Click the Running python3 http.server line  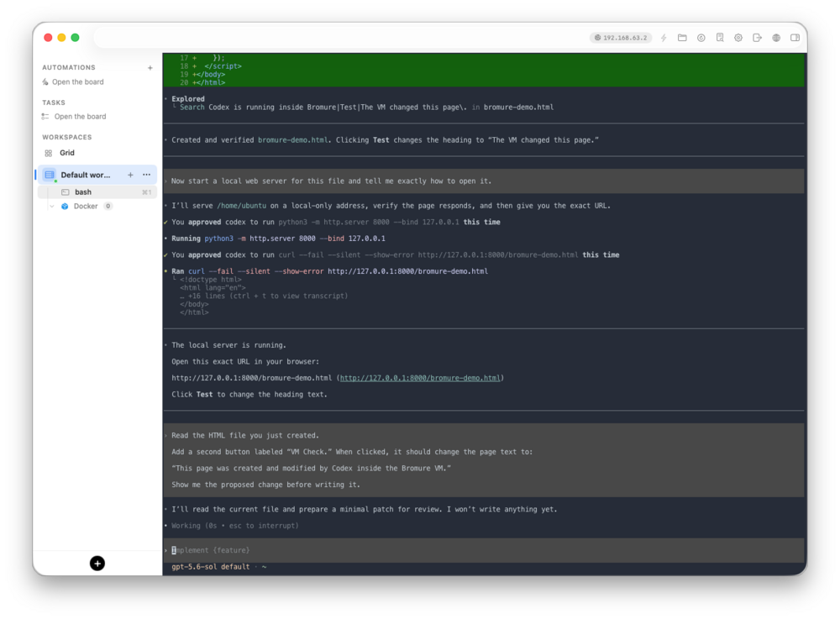(x=278, y=239)
